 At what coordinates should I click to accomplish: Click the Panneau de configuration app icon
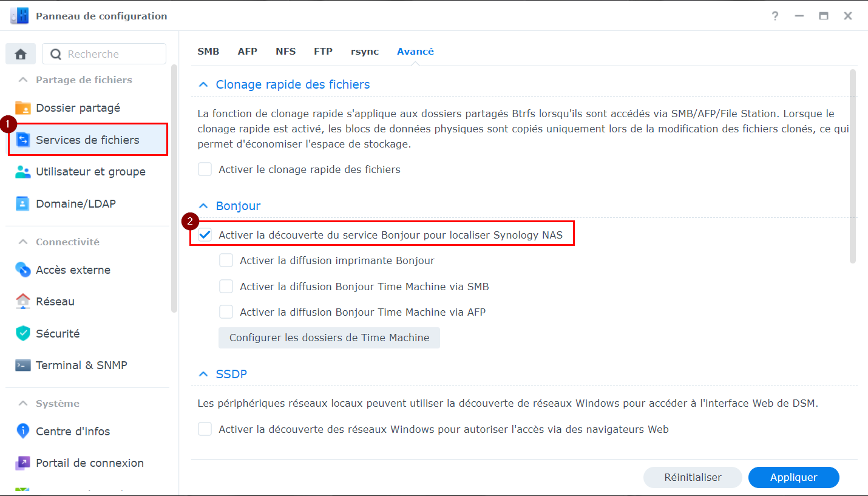pyautogui.click(x=19, y=16)
